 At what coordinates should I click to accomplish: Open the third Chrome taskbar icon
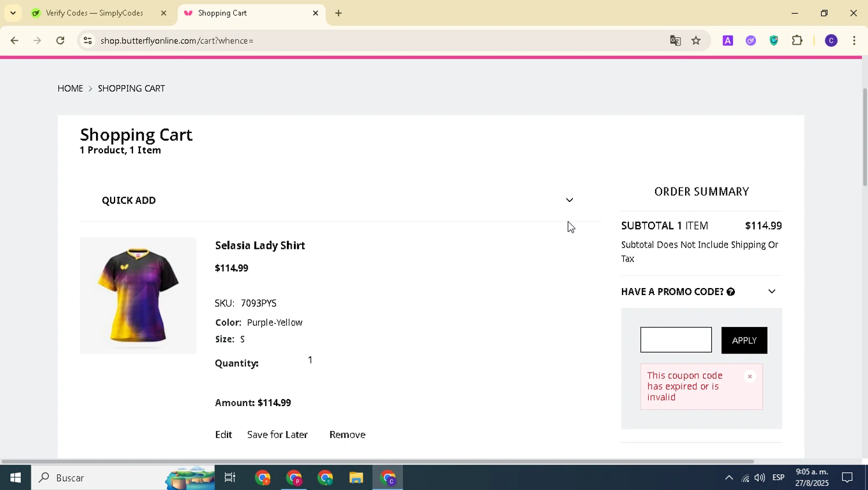pos(325,478)
